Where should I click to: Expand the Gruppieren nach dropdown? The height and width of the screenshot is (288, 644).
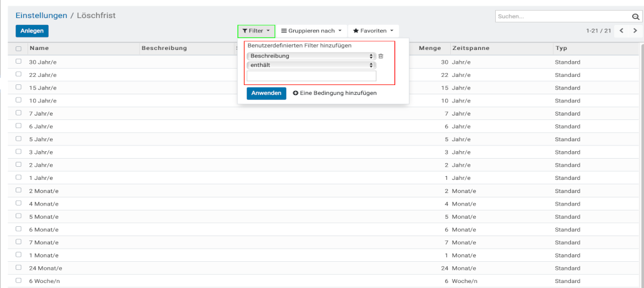[311, 31]
